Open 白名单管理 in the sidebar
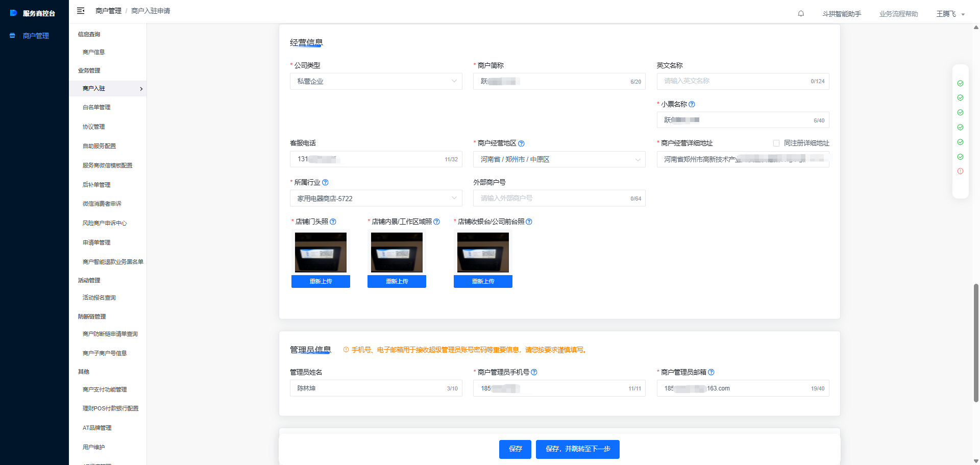The width and height of the screenshot is (980, 465). point(96,107)
